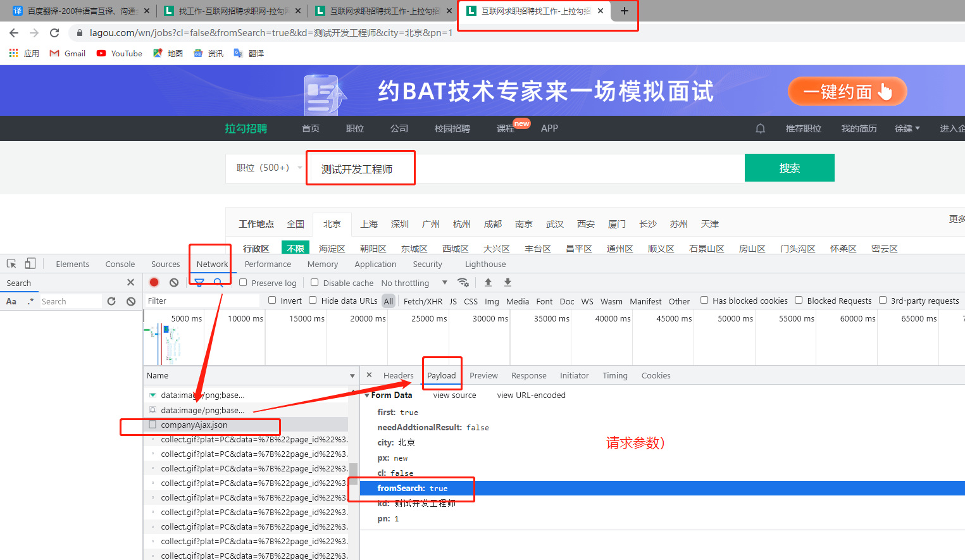This screenshot has width=965, height=560.
Task: Select the All request type filter
Action: [389, 301]
